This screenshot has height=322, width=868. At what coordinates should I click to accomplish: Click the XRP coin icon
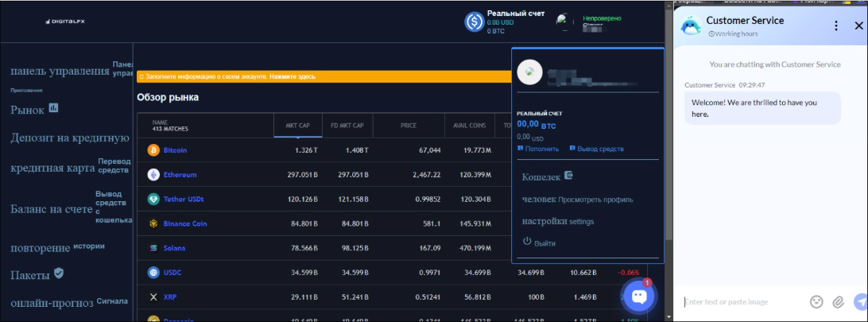[153, 297]
